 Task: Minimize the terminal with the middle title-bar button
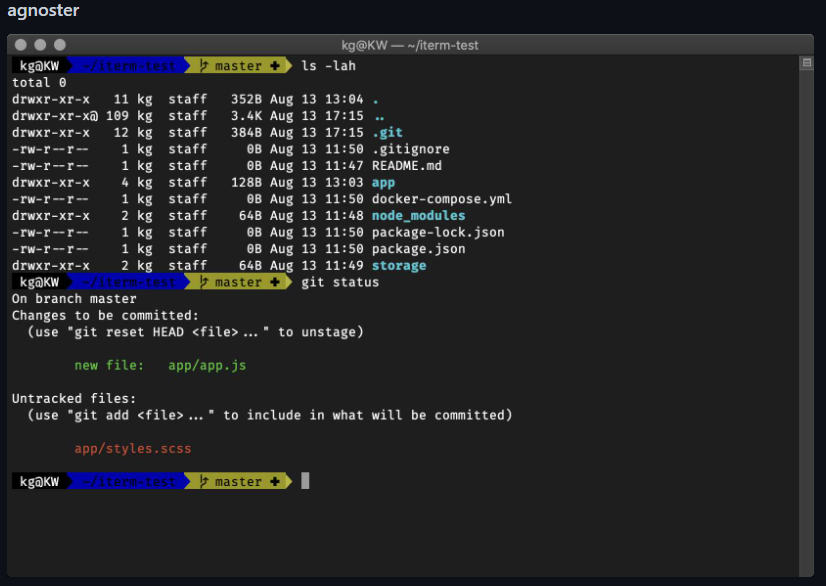pyautogui.click(x=40, y=45)
